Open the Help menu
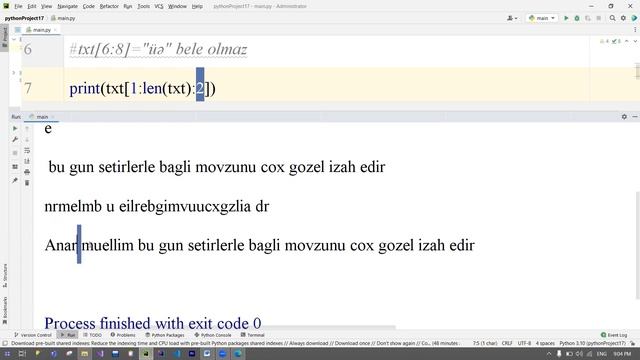The width and height of the screenshot is (640, 360). click(x=197, y=6)
